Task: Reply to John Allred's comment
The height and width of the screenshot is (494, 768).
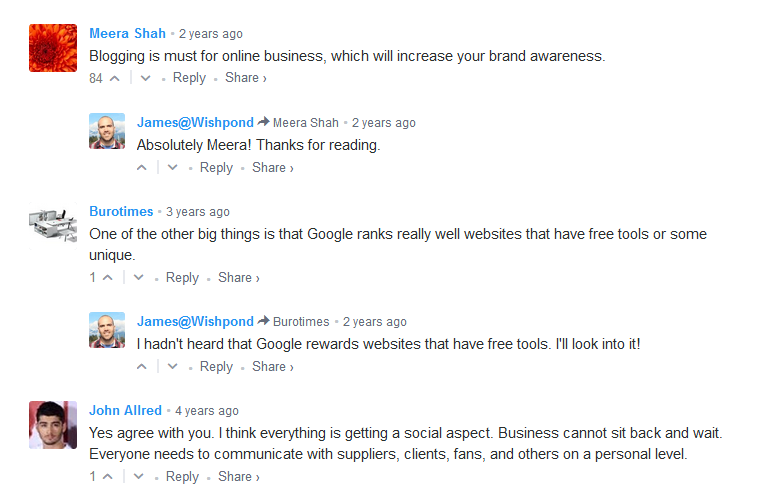Action: tap(182, 477)
